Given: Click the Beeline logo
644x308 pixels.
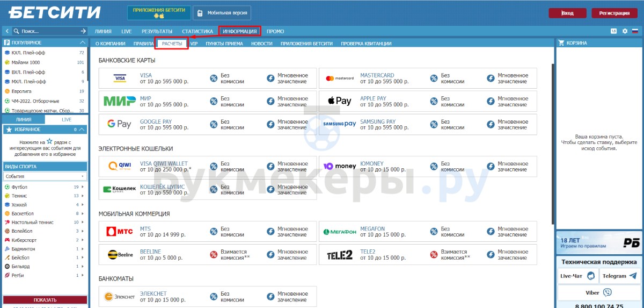Looking at the screenshot, I should pyautogui.click(x=119, y=255).
